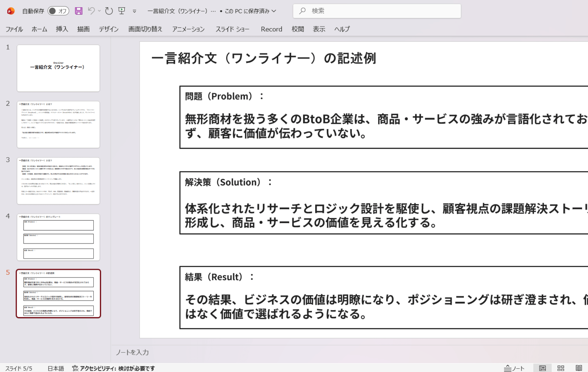Image resolution: width=588 pixels, height=372 pixels.
Task: Click the 問題（Problem） heading text
Action: click(224, 96)
